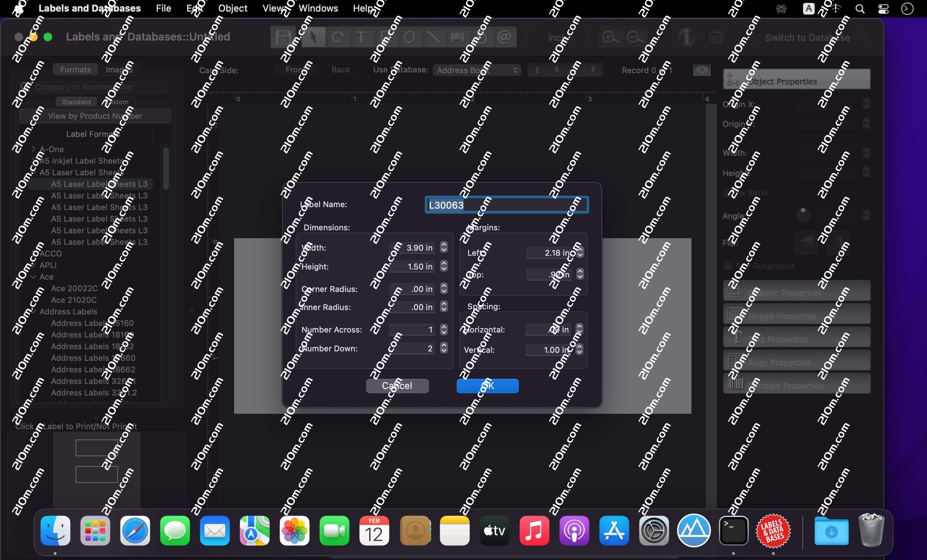Open the Address Book database dropdown
The image size is (927, 560).
476,70
